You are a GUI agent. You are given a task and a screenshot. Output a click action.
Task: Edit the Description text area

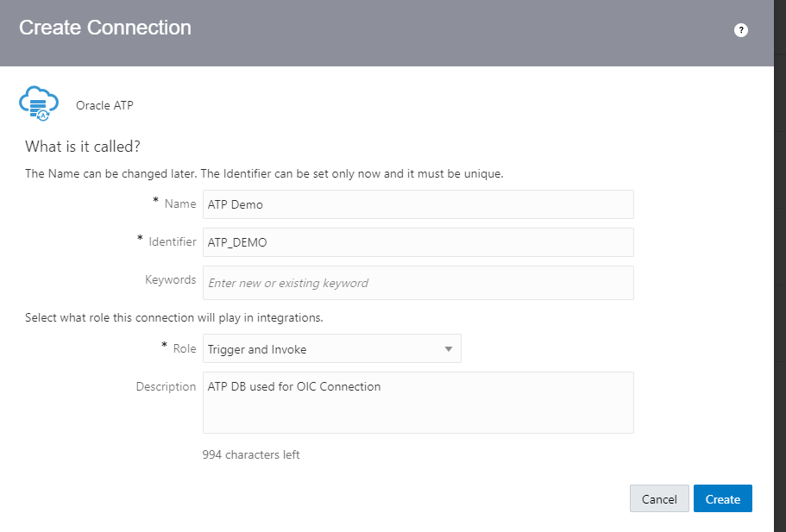click(x=418, y=402)
